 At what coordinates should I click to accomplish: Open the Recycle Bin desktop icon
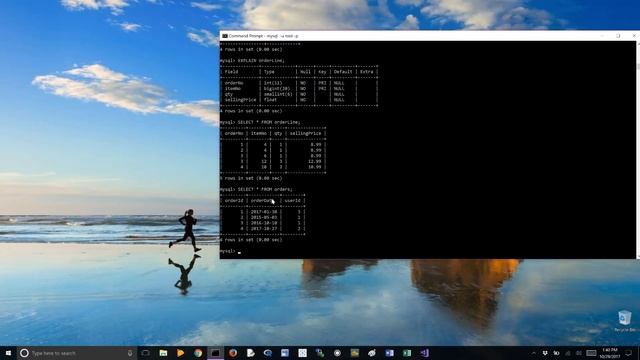625,320
